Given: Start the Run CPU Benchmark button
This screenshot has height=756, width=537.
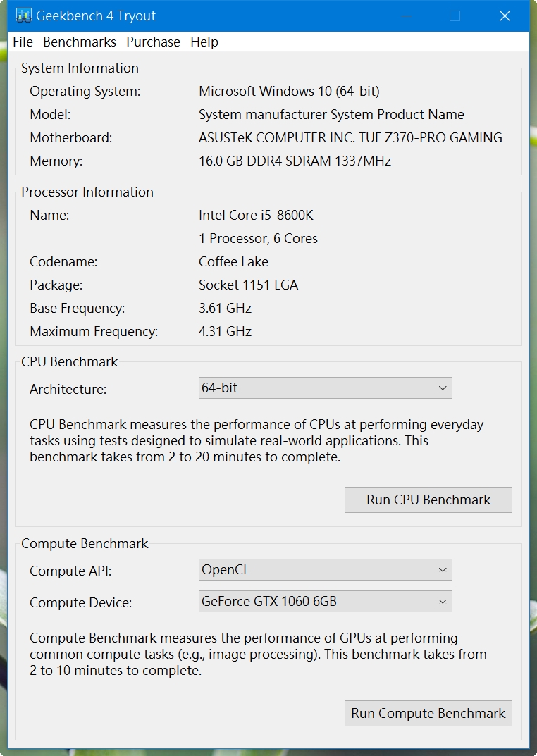Looking at the screenshot, I should [x=428, y=500].
